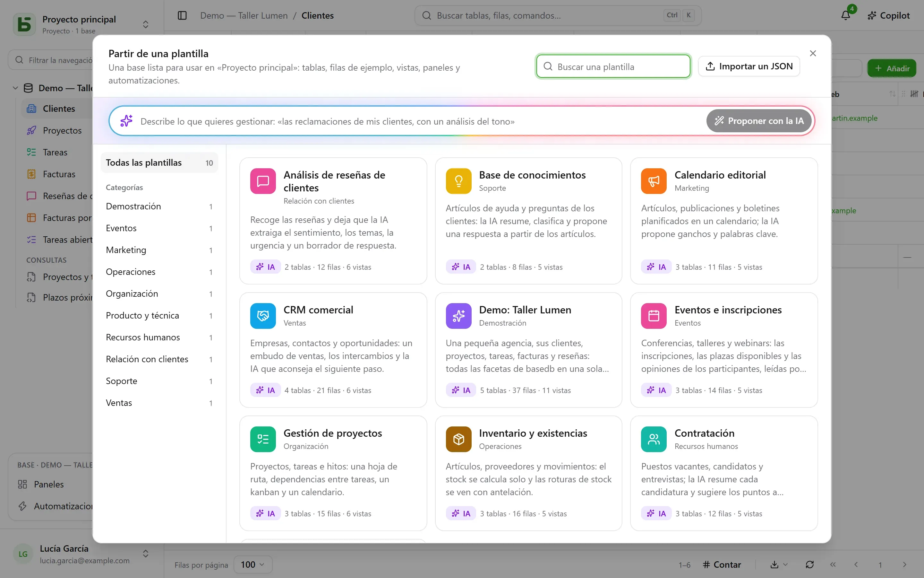Click the green Añadir button

(892, 68)
